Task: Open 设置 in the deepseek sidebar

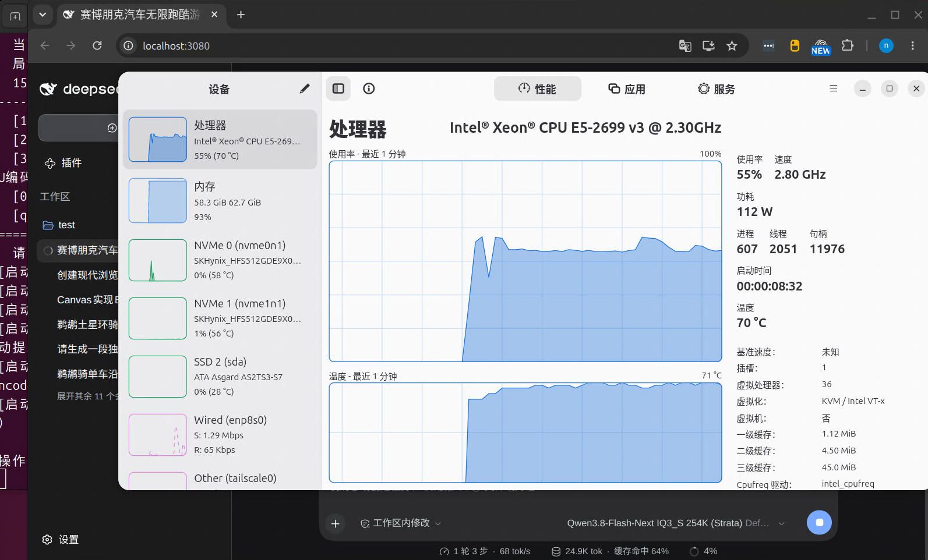Action: coord(61,540)
